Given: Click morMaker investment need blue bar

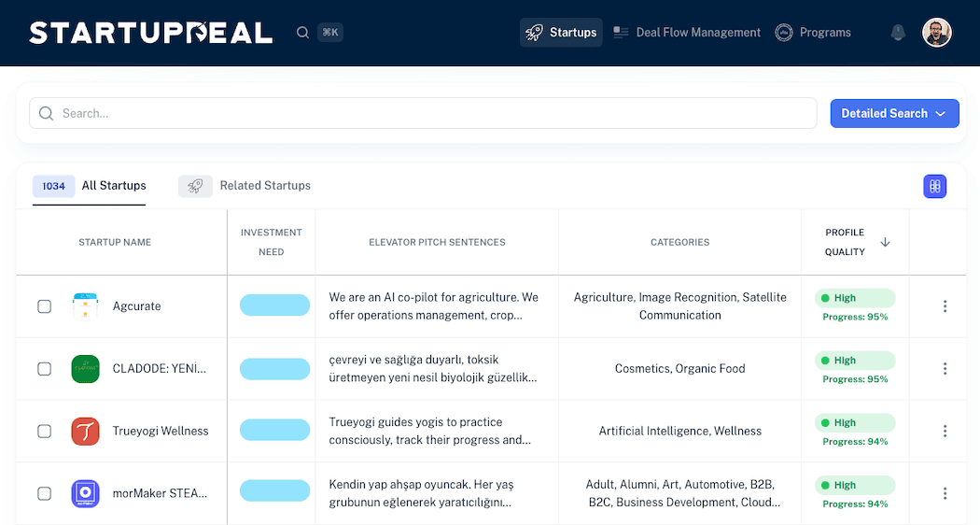Looking at the screenshot, I should click(275, 490).
